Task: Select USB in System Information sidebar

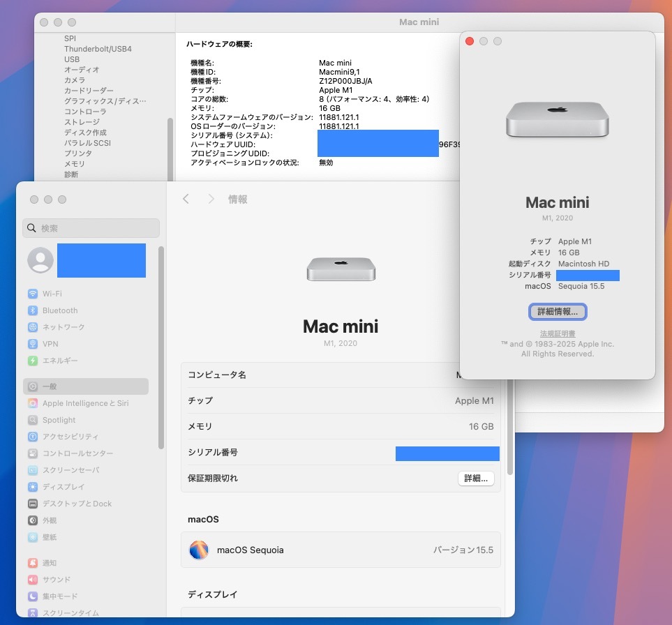Action: tap(72, 59)
